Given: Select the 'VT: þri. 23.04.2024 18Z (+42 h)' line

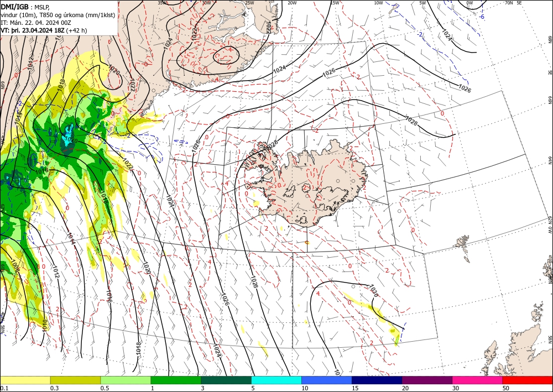Looking at the screenshot, I should click(44, 30).
